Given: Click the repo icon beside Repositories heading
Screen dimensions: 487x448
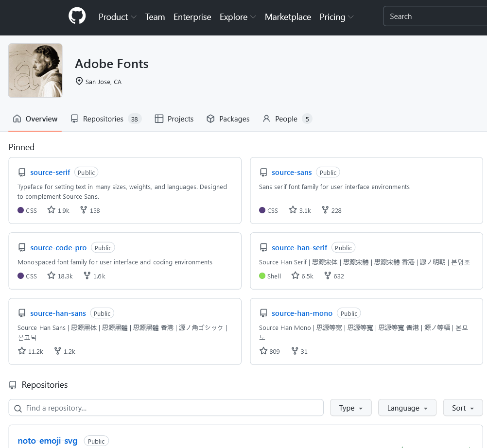Looking at the screenshot, I should coord(13,385).
